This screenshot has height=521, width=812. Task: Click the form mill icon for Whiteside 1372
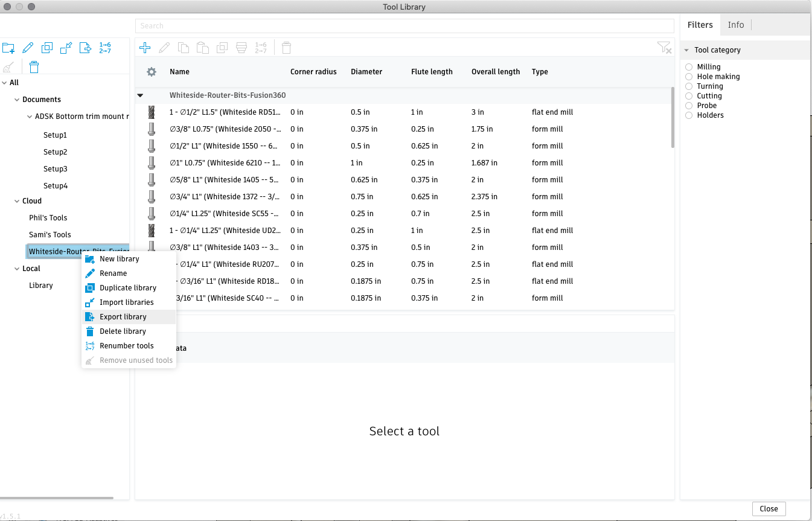click(152, 197)
